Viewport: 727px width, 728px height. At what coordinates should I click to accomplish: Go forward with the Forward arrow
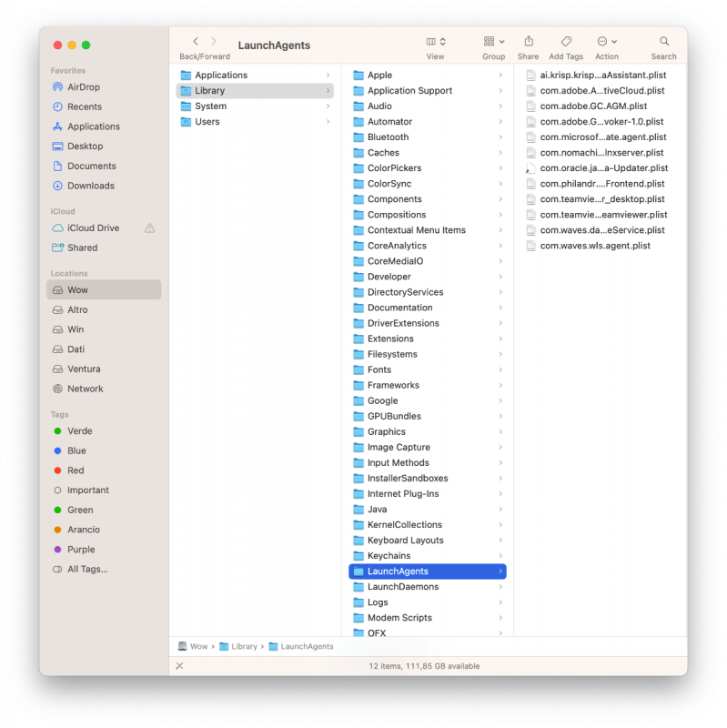coord(214,41)
